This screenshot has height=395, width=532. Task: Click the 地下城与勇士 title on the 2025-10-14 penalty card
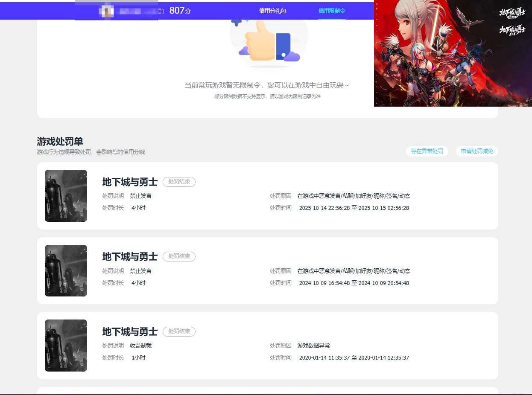click(130, 182)
